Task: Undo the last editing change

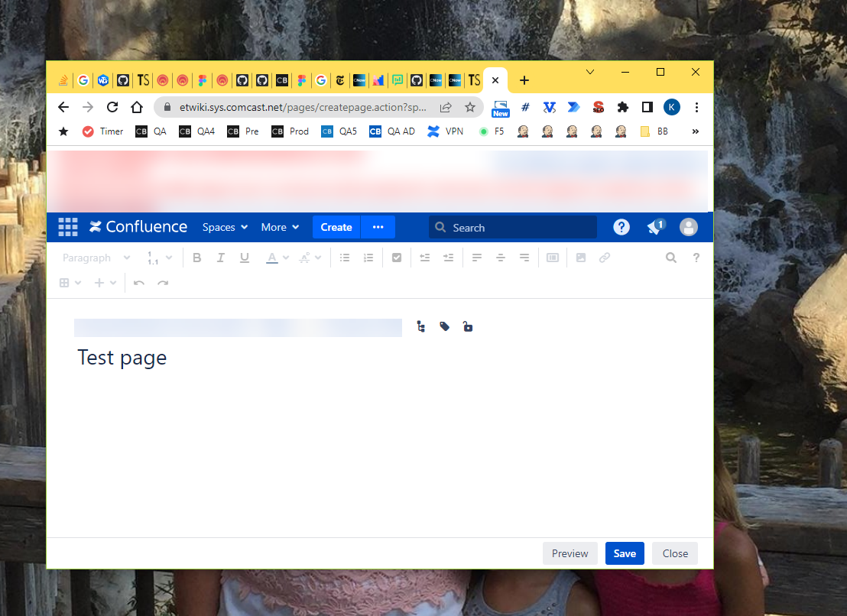Action: (139, 283)
